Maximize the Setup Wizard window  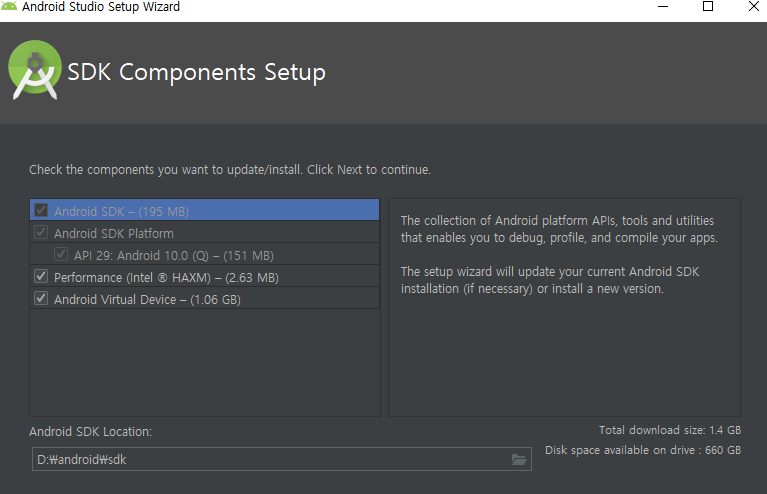tap(708, 6)
